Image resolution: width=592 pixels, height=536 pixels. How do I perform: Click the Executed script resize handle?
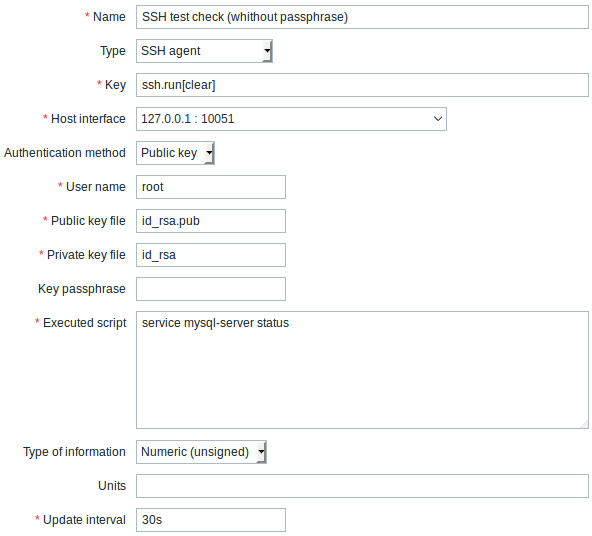tap(584, 425)
